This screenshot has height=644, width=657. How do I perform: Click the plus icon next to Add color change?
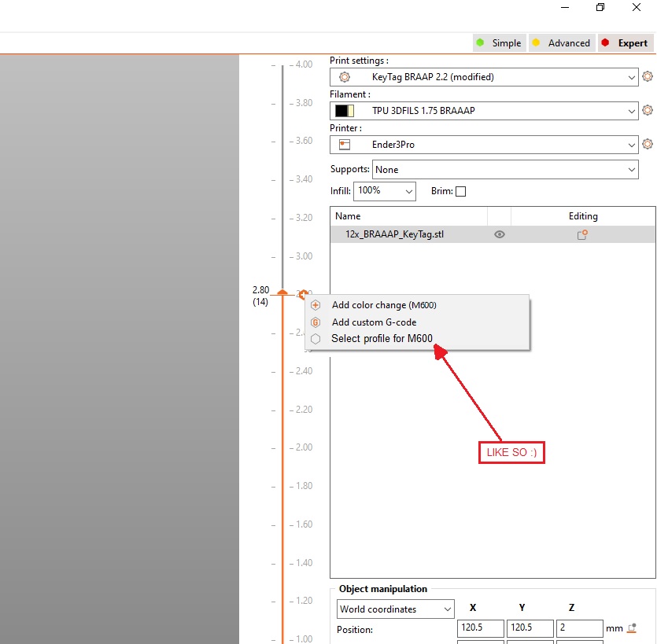(x=315, y=305)
